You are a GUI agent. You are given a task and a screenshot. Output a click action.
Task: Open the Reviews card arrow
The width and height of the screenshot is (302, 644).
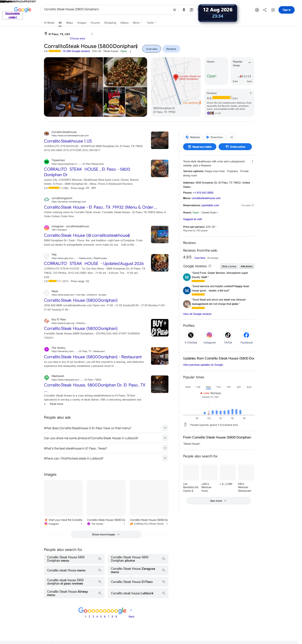pos(250,93)
